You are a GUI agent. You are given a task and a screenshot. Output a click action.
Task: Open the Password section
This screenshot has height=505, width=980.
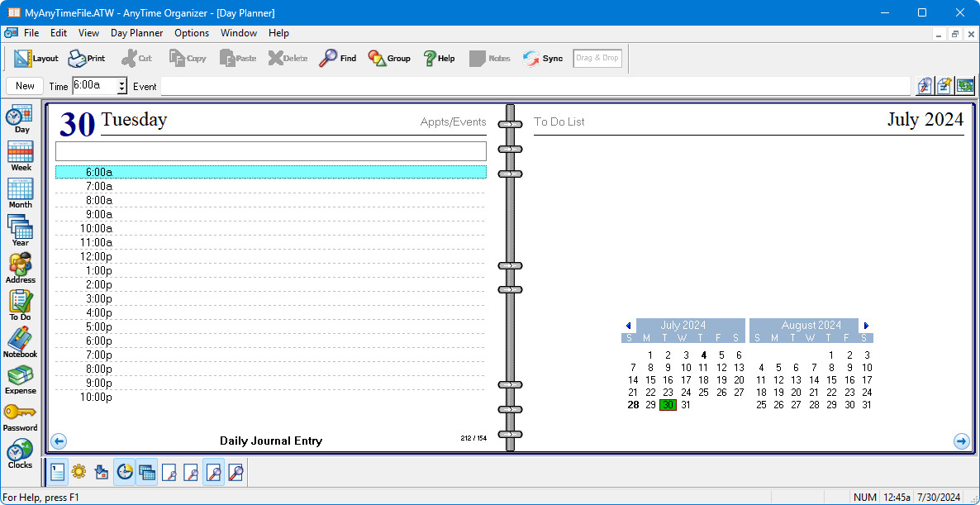pyautogui.click(x=21, y=417)
